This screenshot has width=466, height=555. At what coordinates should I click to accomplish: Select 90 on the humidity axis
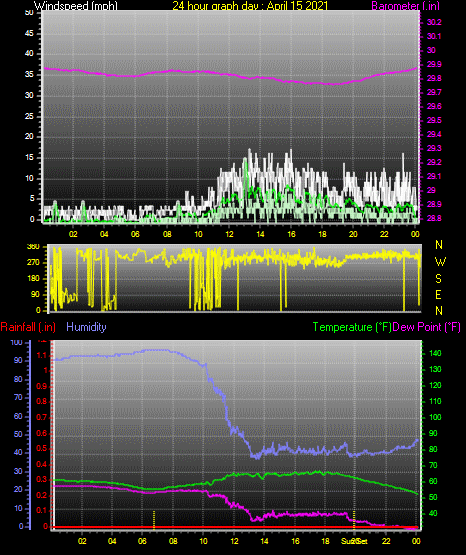[x=18, y=360]
